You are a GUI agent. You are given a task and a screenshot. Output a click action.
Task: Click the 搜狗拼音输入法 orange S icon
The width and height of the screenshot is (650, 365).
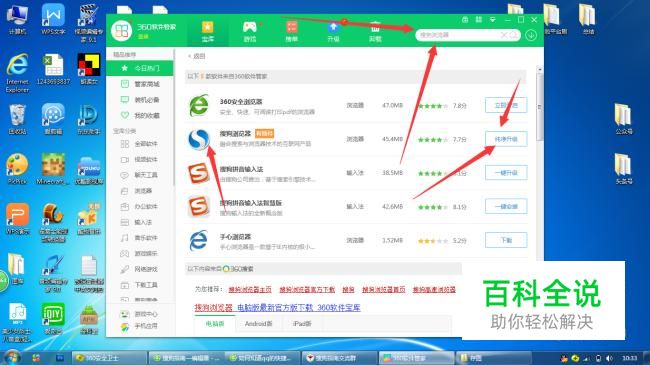[x=199, y=173]
